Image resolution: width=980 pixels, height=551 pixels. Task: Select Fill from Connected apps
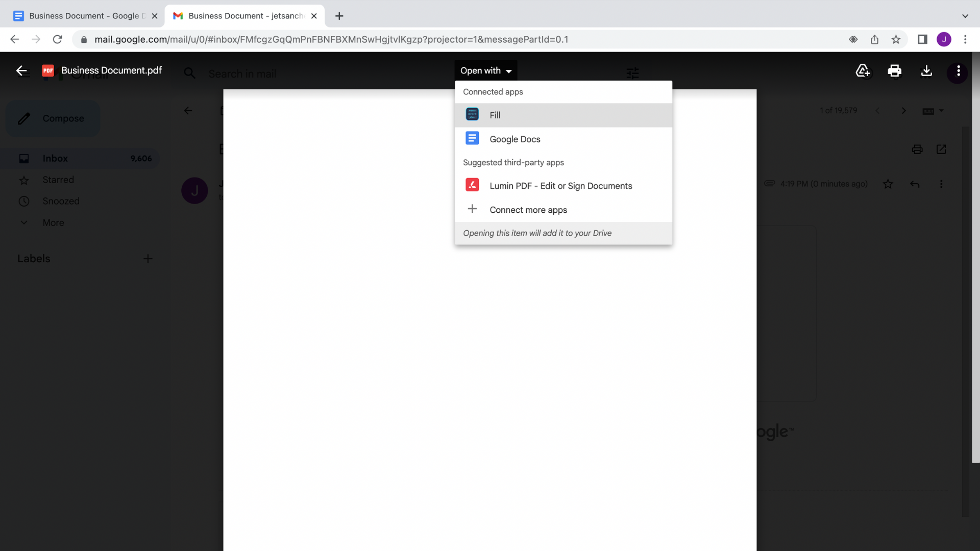495,115
